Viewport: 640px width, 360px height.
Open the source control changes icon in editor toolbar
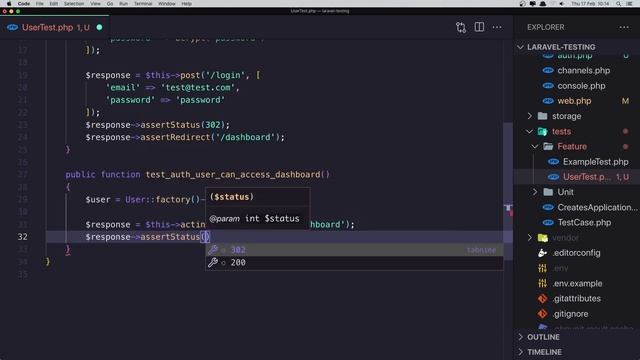(x=461, y=27)
